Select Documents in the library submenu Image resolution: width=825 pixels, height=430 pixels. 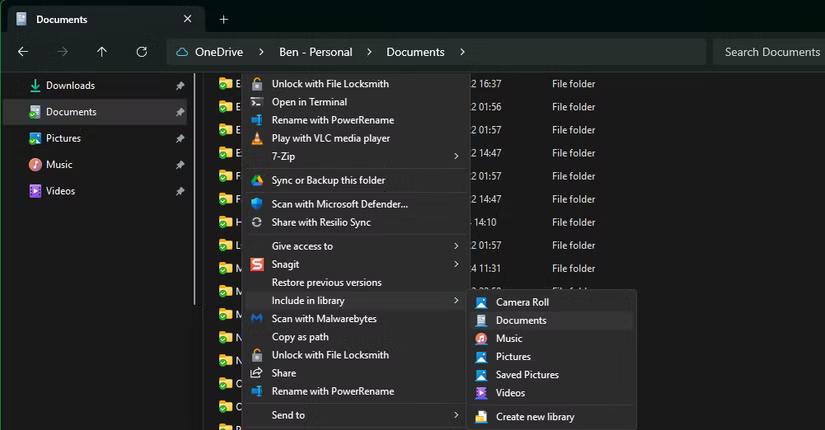point(521,320)
